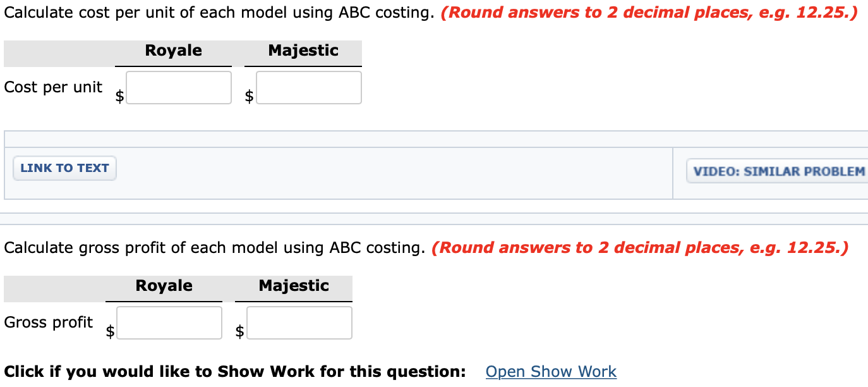The image size is (868, 387).
Task: Click the dollar sign beside Royale cost field
Action: point(119,96)
